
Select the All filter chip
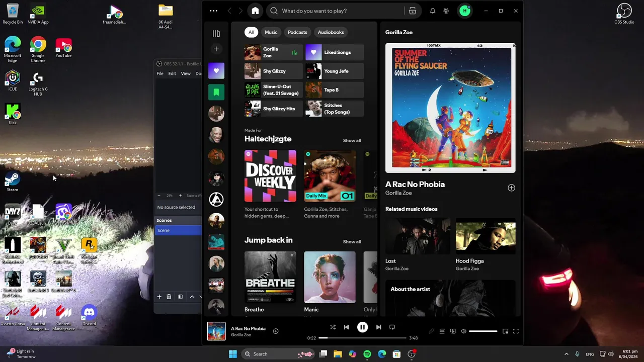(x=251, y=32)
